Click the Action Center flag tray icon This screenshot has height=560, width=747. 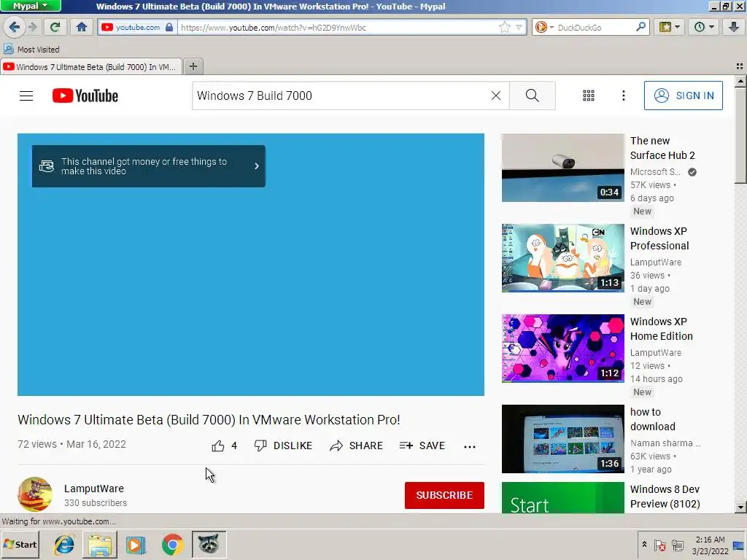point(659,545)
